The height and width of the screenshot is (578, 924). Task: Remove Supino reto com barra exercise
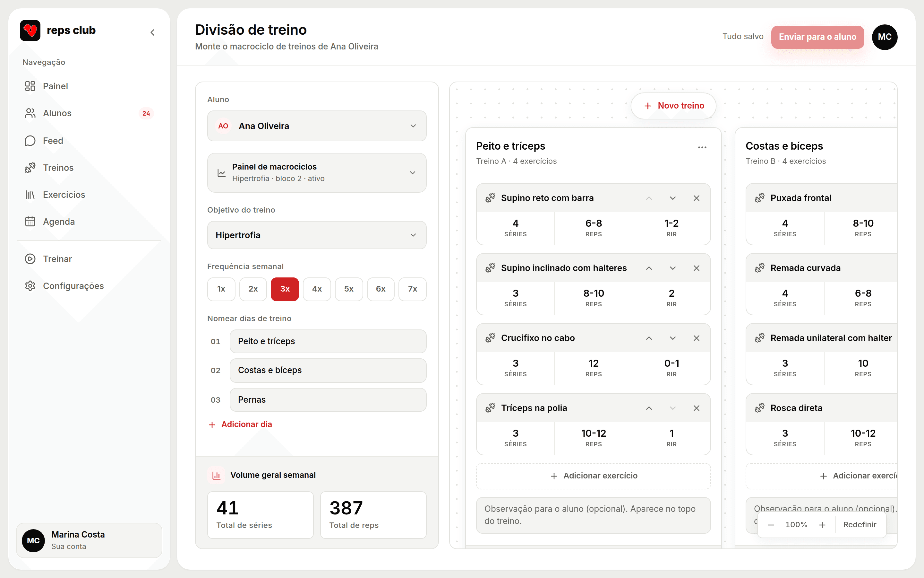coord(697,198)
